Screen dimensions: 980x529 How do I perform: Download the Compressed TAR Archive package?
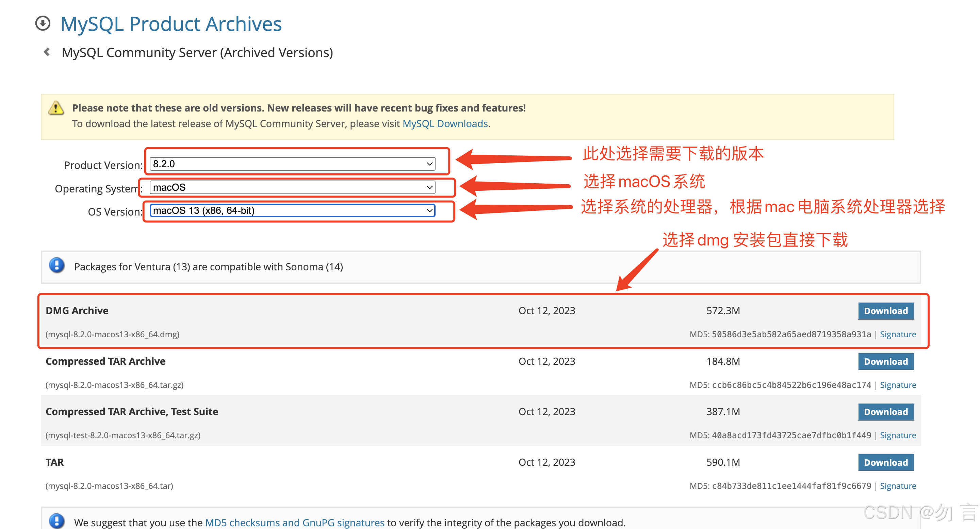886,361
